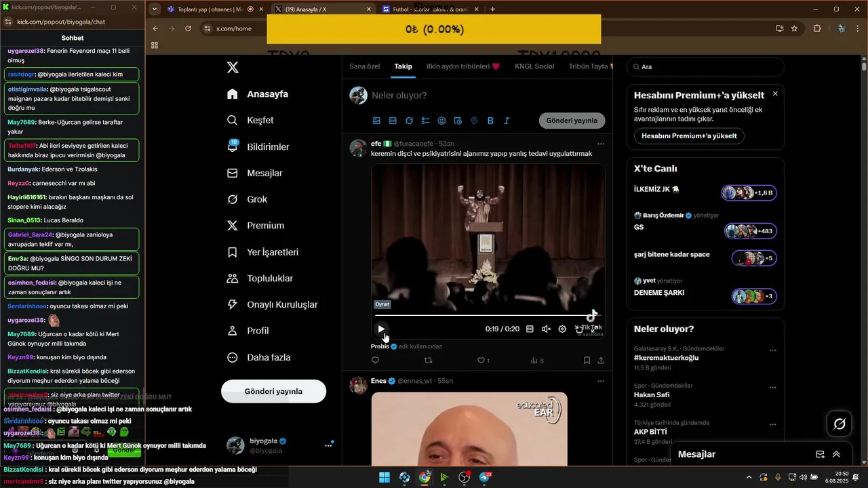The width and height of the screenshot is (868, 488).
Task: Expand the Mesajlar drawer
Action: (x=836, y=454)
